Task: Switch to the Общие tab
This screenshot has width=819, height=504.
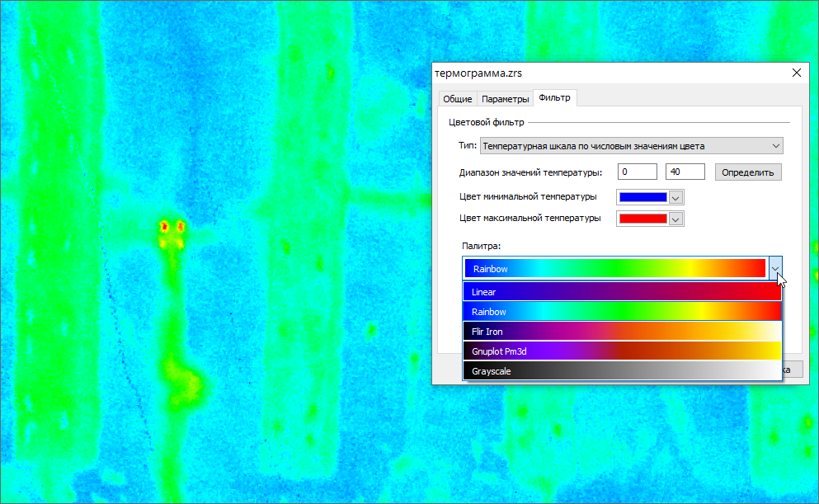Action: [x=458, y=99]
